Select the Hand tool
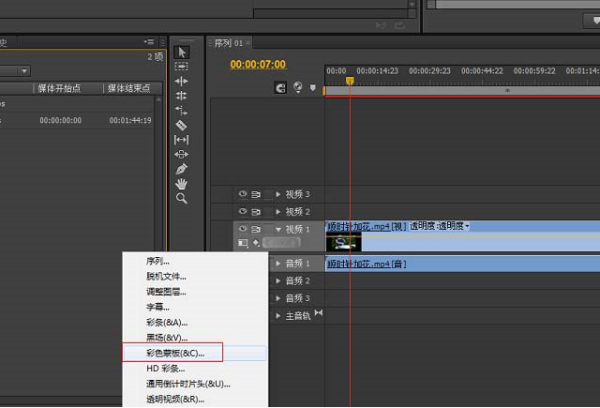This screenshot has width=600, height=408. point(181,184)
